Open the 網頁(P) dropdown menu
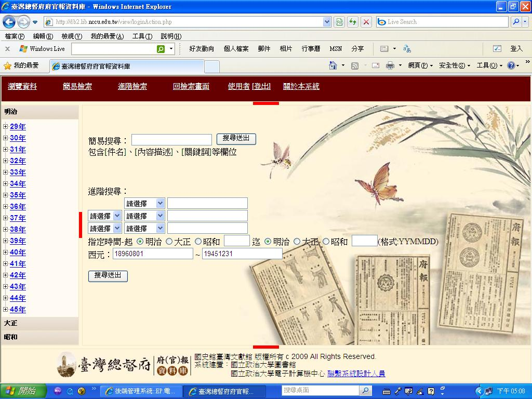The width and height of the screenshot is (532, 399). pyautogui.click(x=418, y=65)
